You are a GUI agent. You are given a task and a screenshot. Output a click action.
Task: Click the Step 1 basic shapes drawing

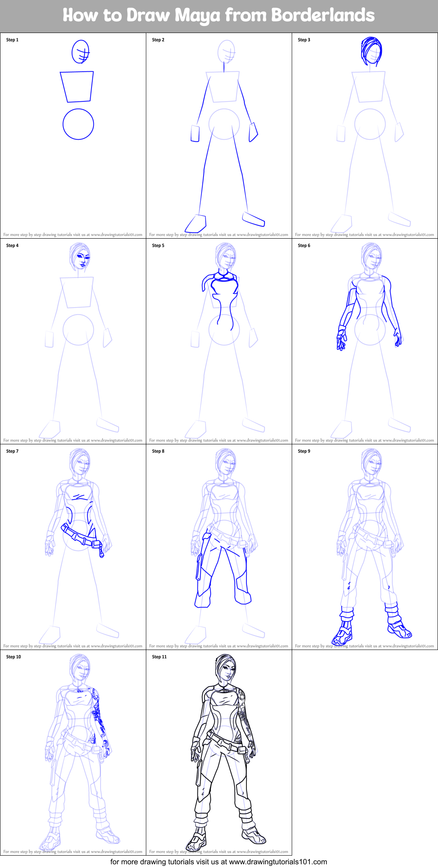[77, 89]
